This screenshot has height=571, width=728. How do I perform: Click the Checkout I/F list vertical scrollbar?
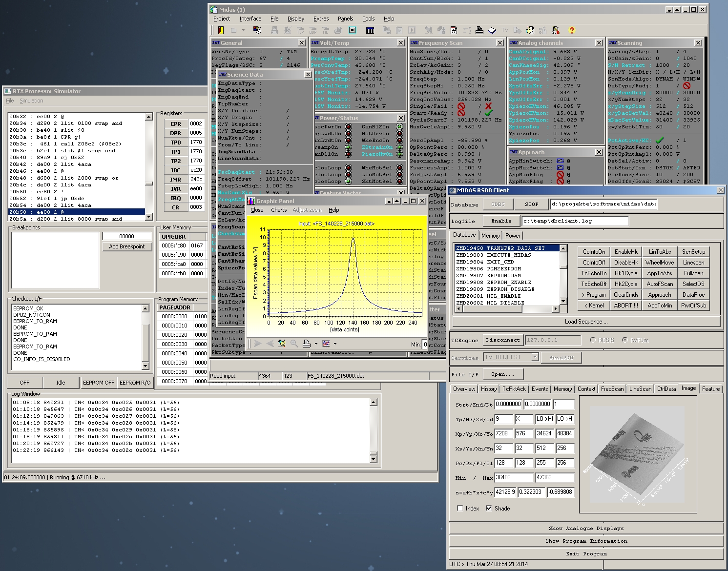pyautogui.click(x=146, y=337)
